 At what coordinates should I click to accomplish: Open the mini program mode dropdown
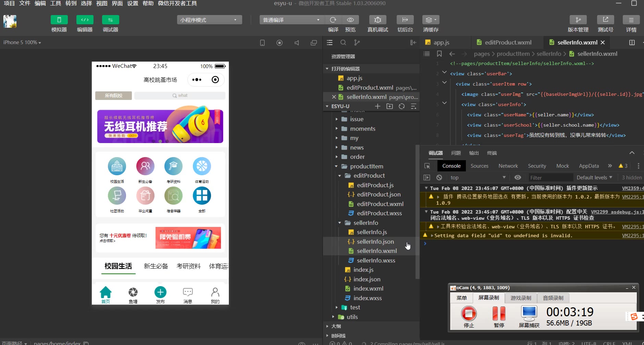click(209, 20)
